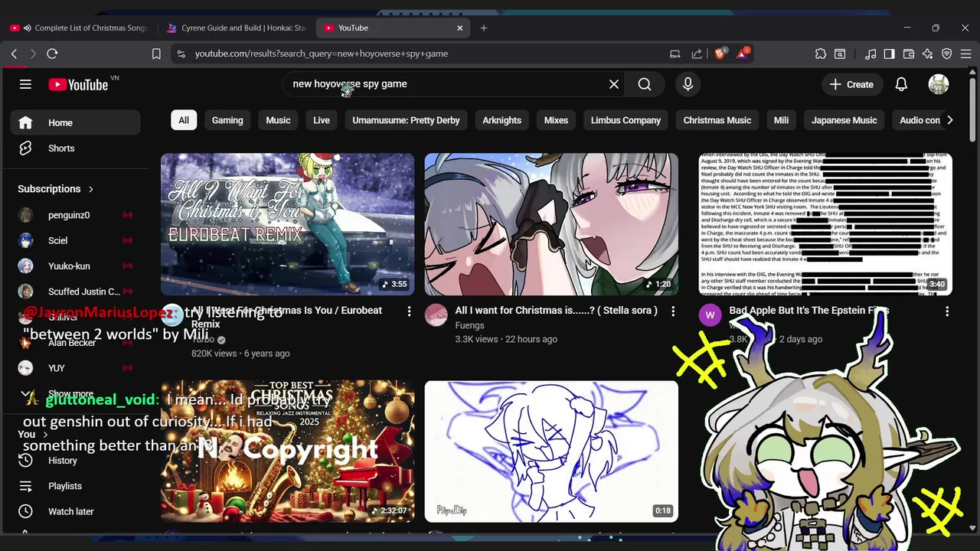Viewport: 980px width, 551px height.
Task: Open Sciel channel subscription
Action: [x=75, y=240]
